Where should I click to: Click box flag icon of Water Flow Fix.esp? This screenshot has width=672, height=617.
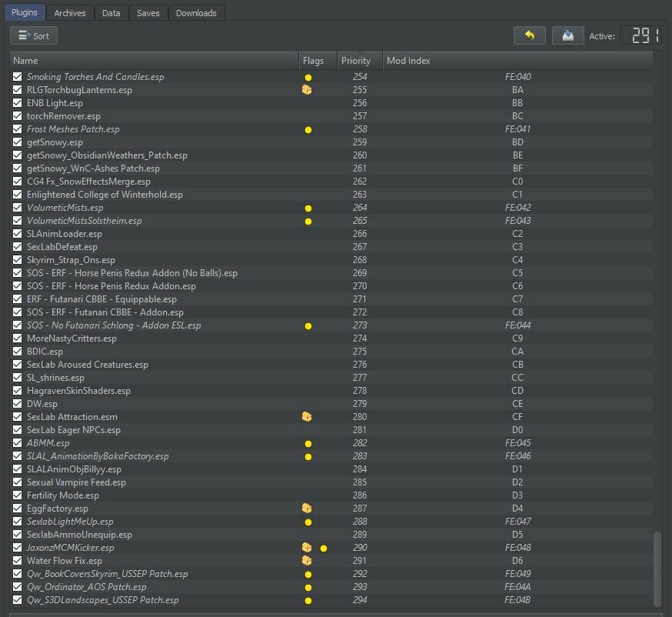coord(307,560)
